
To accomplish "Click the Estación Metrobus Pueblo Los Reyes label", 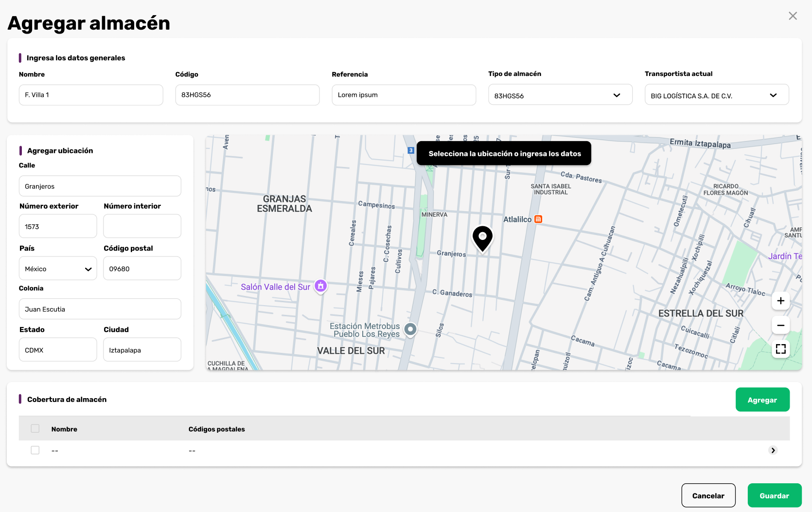I will (x=365, y=330).
